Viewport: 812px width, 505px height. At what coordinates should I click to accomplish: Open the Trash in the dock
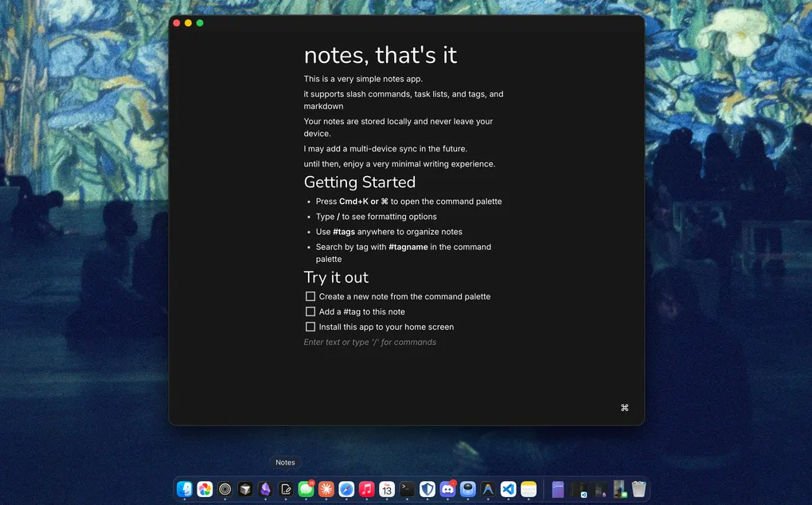click(x=638, y=489)
